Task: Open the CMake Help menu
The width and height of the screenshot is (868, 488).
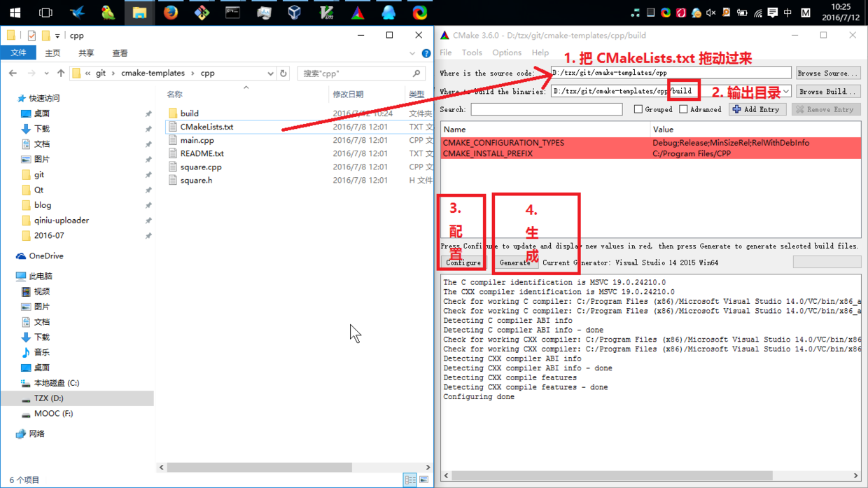Action: (x=540, y=53)
